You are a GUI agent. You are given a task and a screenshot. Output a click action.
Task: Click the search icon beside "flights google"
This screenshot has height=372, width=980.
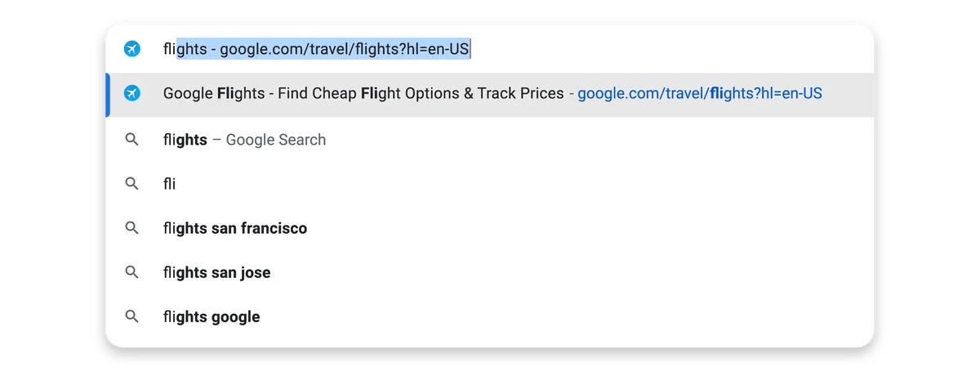pos(132,316)
